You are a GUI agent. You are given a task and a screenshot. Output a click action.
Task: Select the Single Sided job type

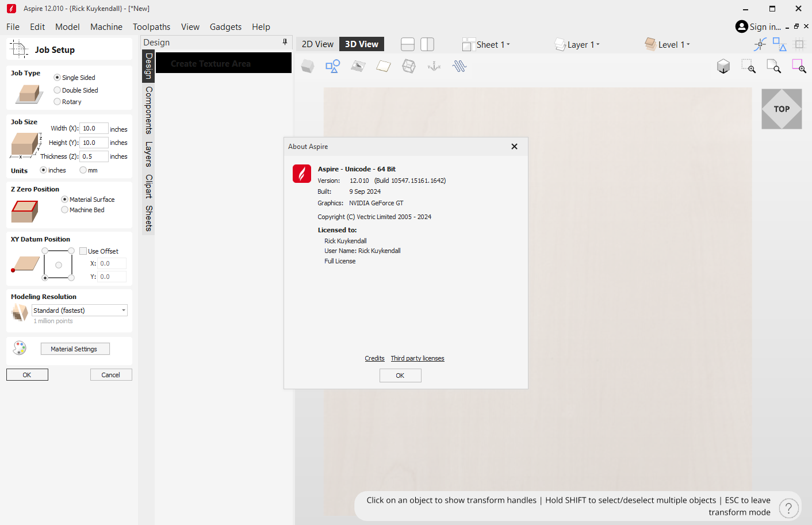point(57,78)
